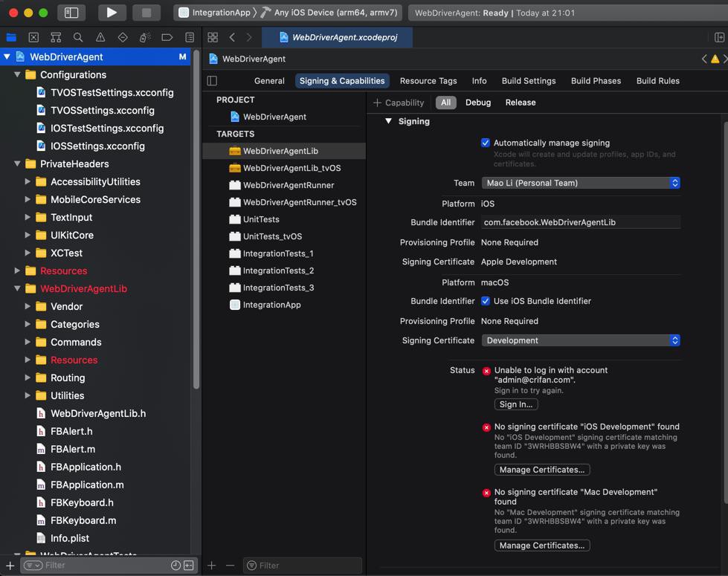Select the IntegrationApp target
The height and width of the screenshot is (576, 728).
point(284,305)
